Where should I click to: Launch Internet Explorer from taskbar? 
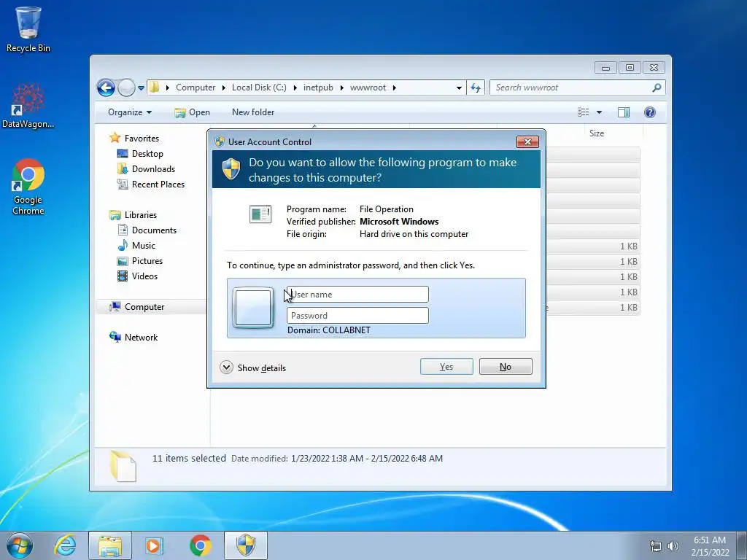tap(65, 545)
